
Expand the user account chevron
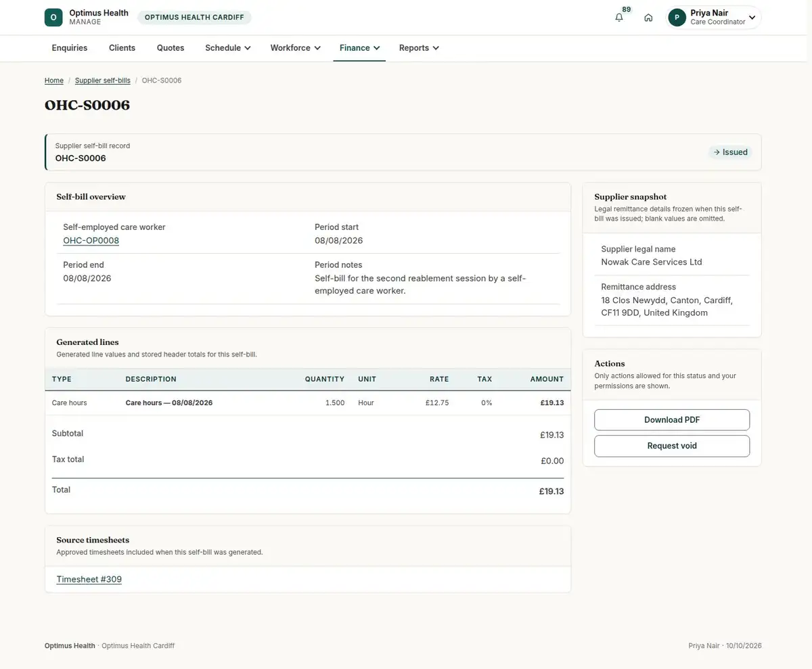(x=752, y=18)
